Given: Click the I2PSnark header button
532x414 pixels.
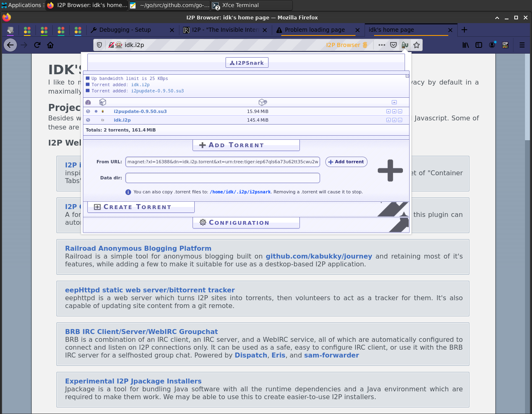Looking at the screenshot, I should coord(247,63).
